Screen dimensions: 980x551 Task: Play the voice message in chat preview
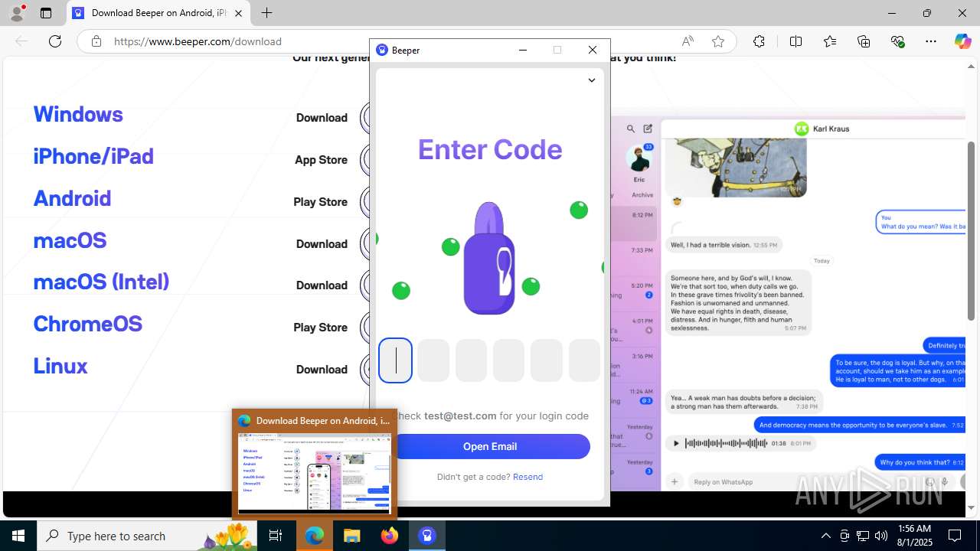675,443
